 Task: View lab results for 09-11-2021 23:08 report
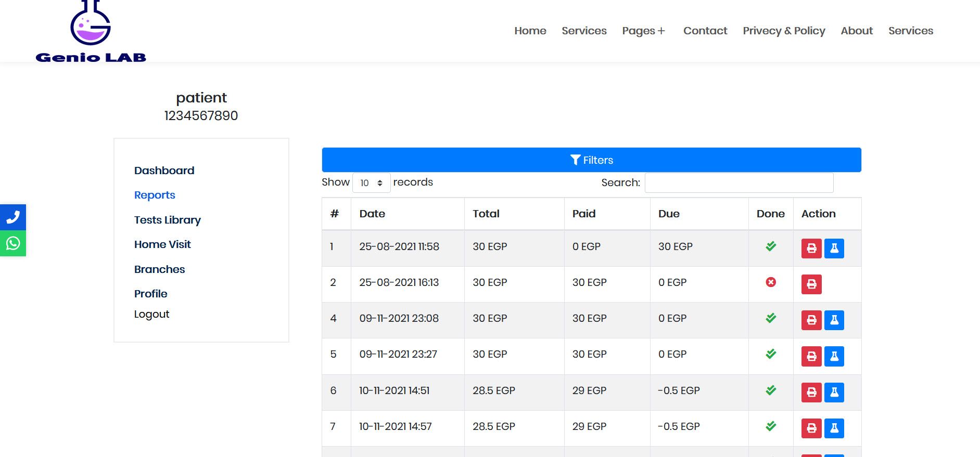click(x=834, y=320)
